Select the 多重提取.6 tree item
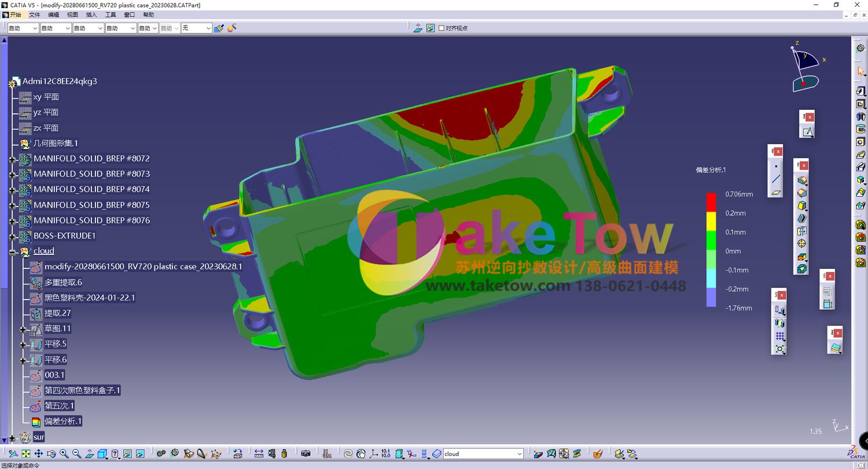 click(63, 282)
